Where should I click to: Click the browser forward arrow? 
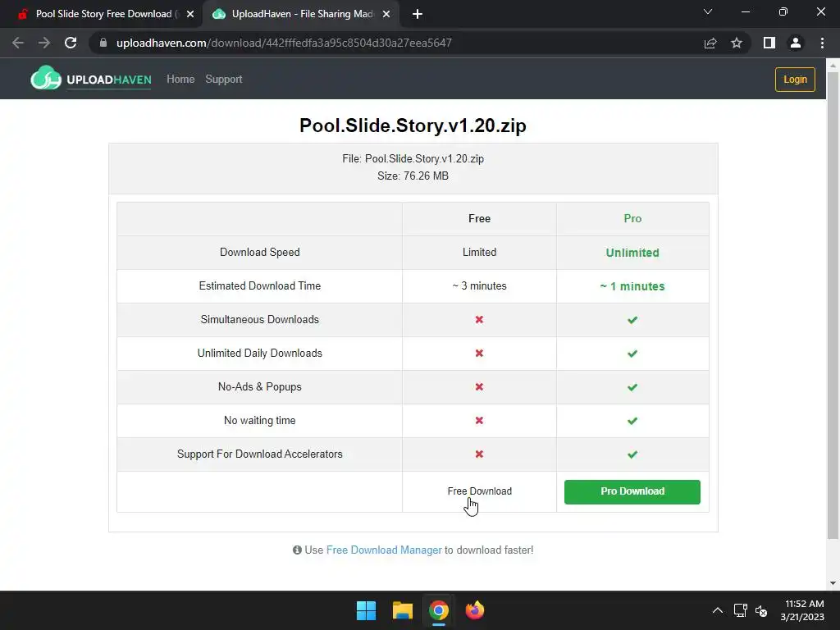click(44, 43)
